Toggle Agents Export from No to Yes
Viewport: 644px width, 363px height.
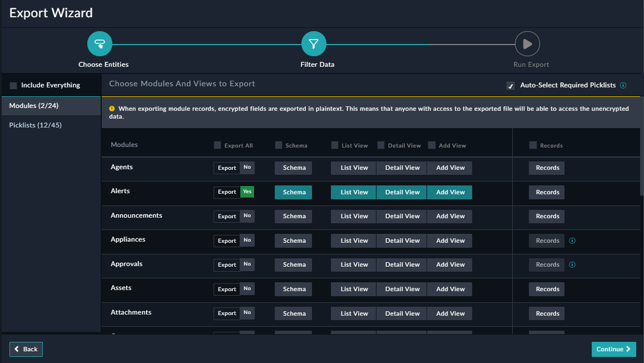[x=234, y=168]
